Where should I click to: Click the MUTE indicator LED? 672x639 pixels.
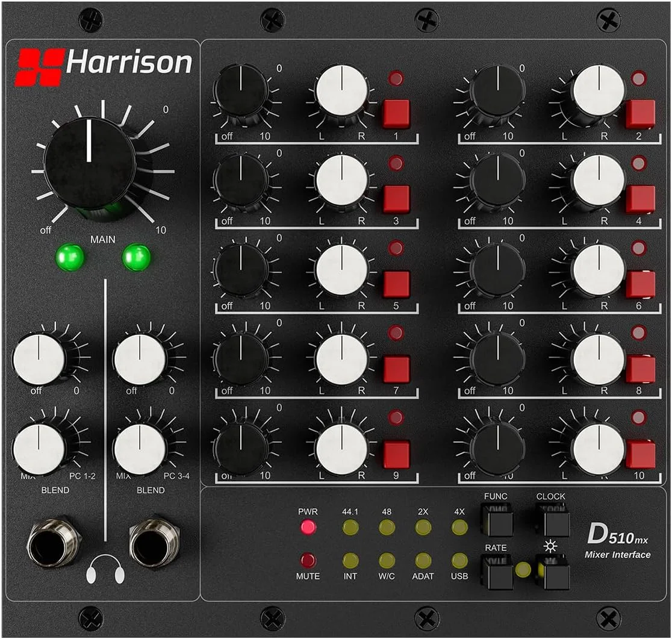tap(308, 561)
